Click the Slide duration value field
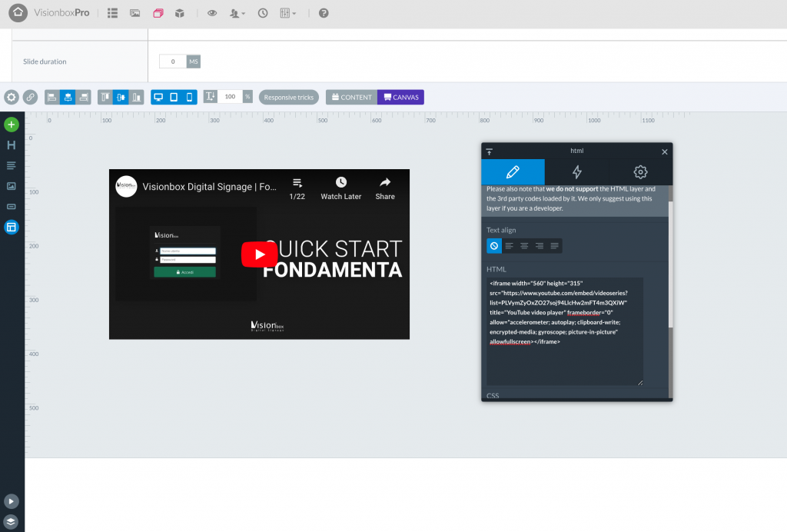 [173, 62]
